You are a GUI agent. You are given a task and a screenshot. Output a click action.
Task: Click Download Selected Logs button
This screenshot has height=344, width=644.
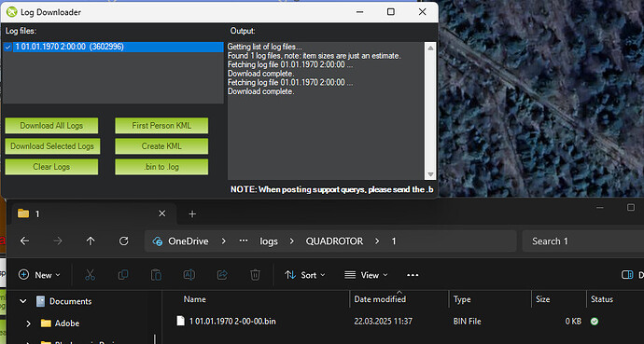pyautogui.click(x=52, y=146)
